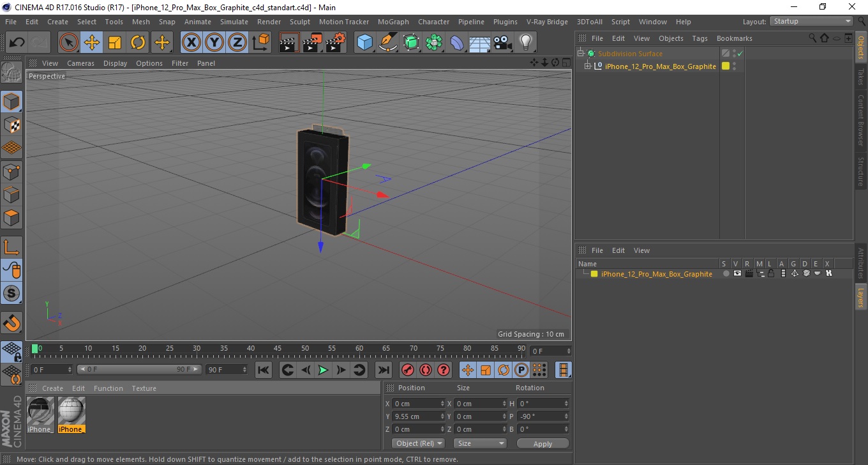
Task: Click the P rotation input field
Action: point(543,416)
